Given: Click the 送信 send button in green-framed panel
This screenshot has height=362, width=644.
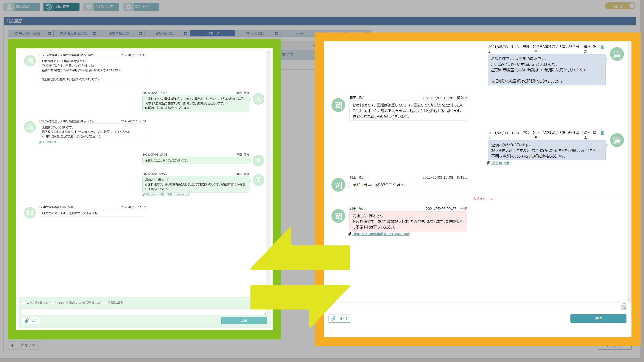Looking at the screenshot, I should click(244, 321).
